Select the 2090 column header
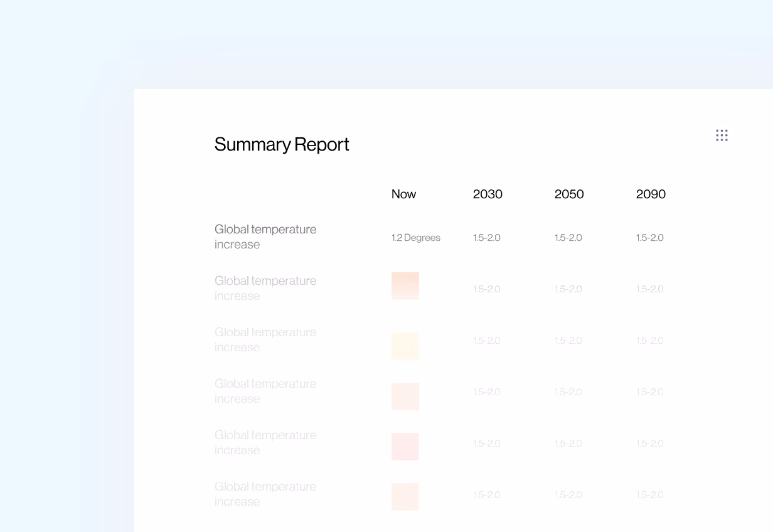The image size is (773, 532). (651, 194)
